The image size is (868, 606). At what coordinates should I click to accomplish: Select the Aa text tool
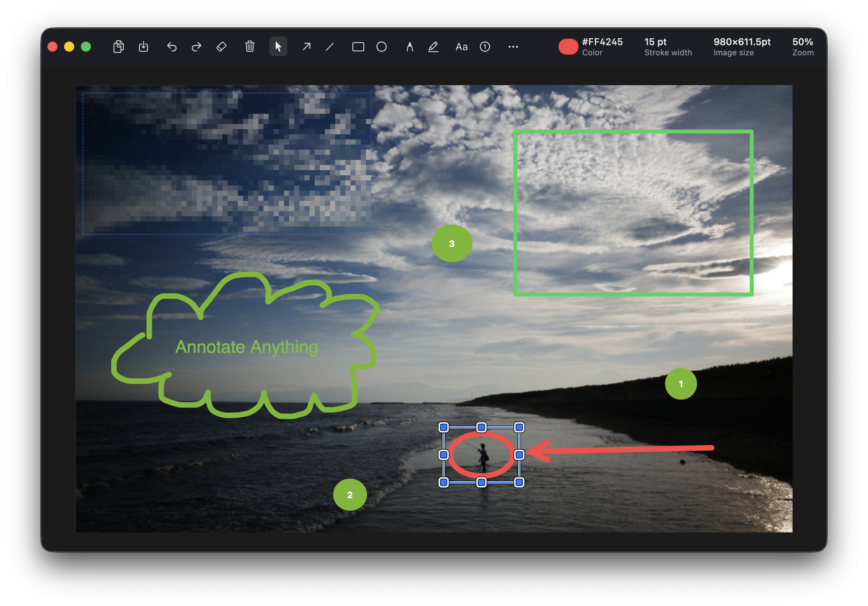(x=462, y=47)
